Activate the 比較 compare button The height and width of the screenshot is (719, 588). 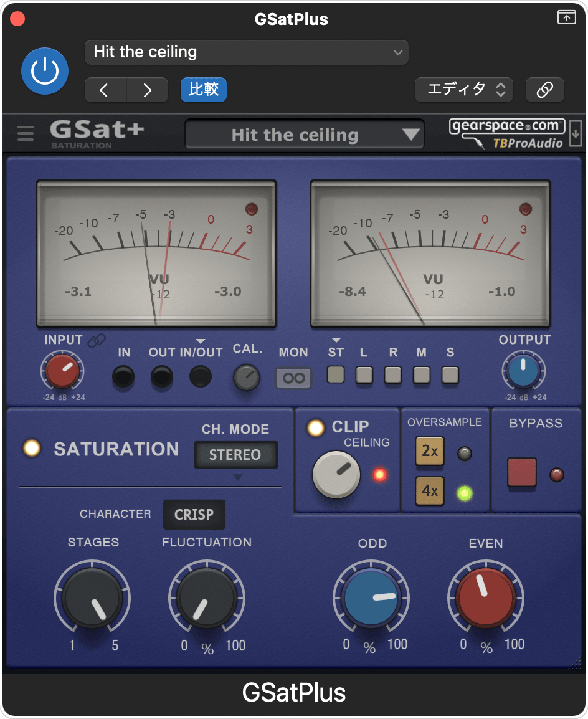pyautogui.click(x=203, y=90)
